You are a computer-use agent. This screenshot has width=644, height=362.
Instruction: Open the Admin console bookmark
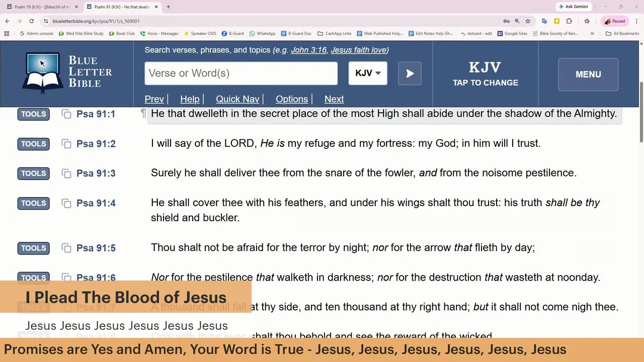pyautogui.click(x=36, y=34)
